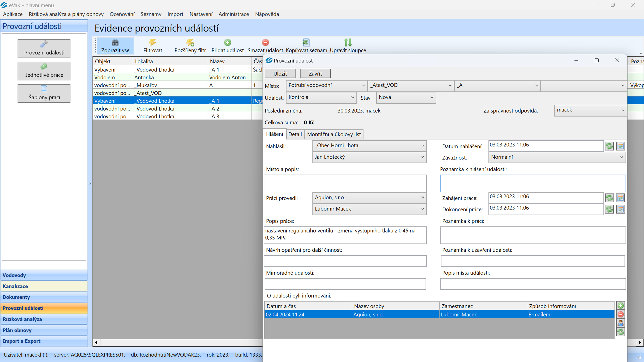The width and height of the screenshot is (644, 362).
Task: Open Šablony prací sidebar button
Action: click(44, 93)
